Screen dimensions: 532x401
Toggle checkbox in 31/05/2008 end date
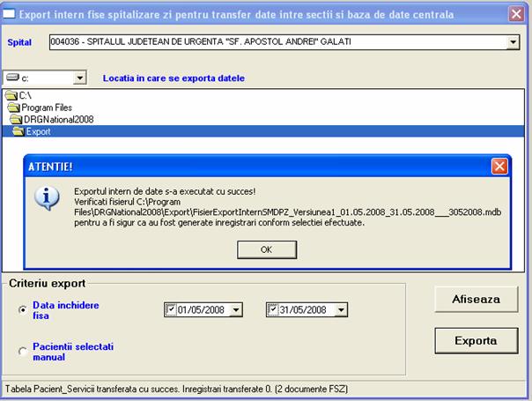pyautogui.click(x=272, y=309)
